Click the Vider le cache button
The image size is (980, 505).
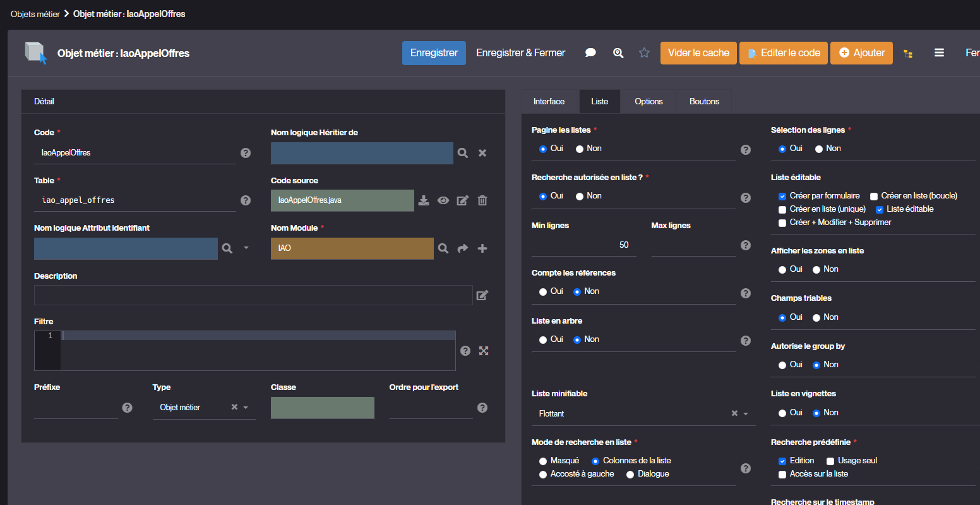(698, 53)
